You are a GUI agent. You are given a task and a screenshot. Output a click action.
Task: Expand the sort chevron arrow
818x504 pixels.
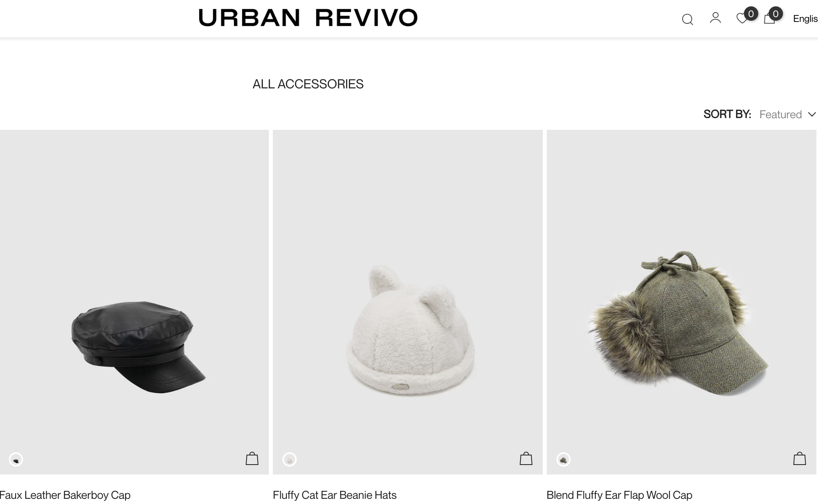pyautogui.click(x=812, y=115)
